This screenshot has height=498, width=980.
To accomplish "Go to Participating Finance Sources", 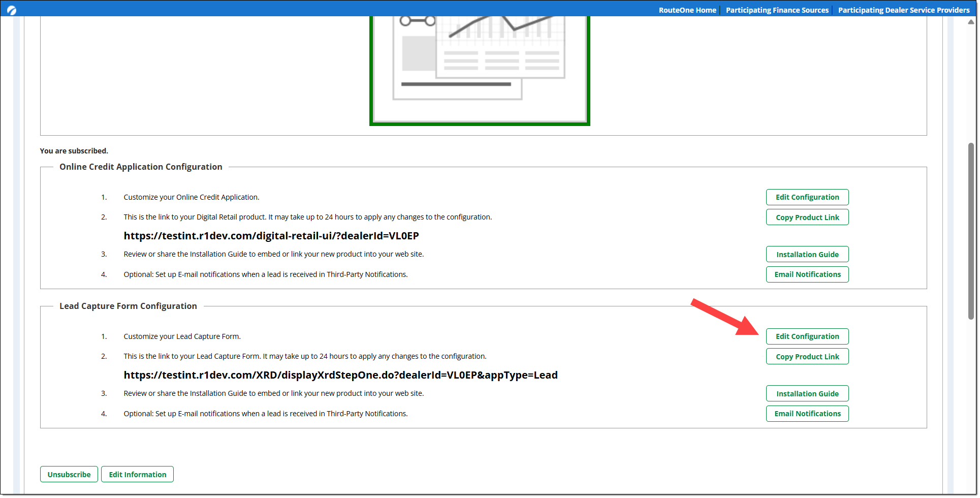I will tap(777, 10).
